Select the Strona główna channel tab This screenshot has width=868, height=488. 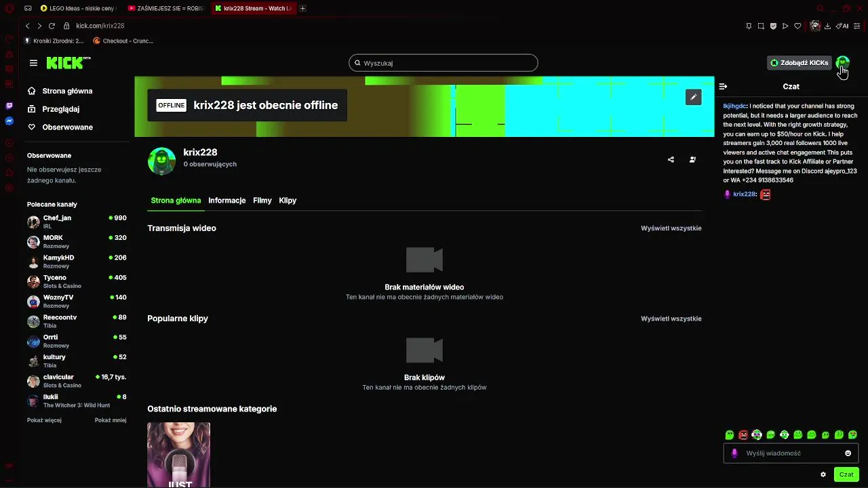[x=176, y=201]
